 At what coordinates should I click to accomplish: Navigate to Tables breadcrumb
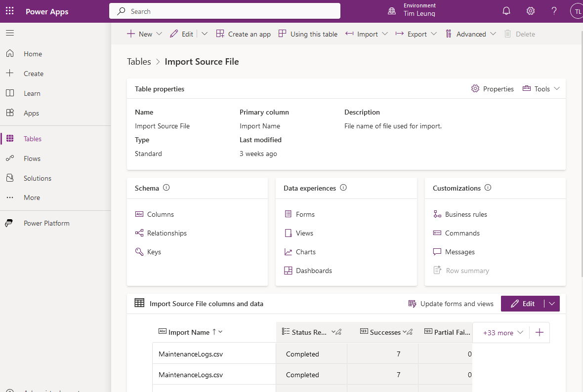tap(139, 62)
